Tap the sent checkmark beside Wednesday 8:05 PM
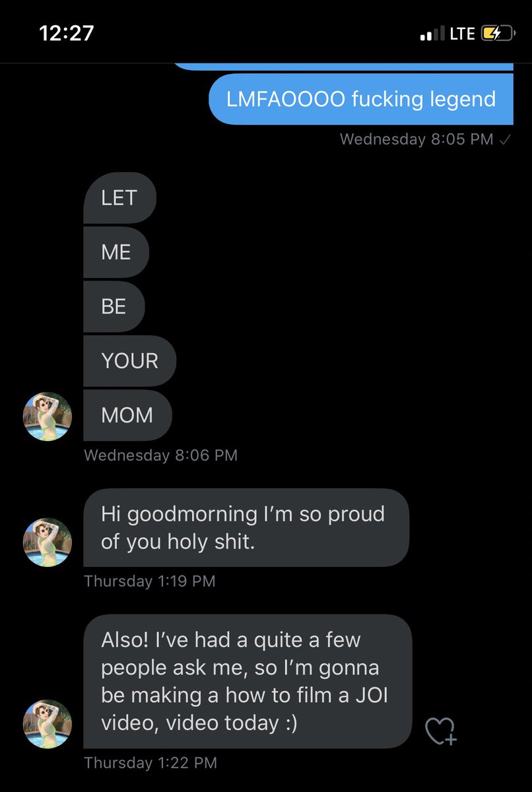Screen dimensions: 532x792 point(505,139)
